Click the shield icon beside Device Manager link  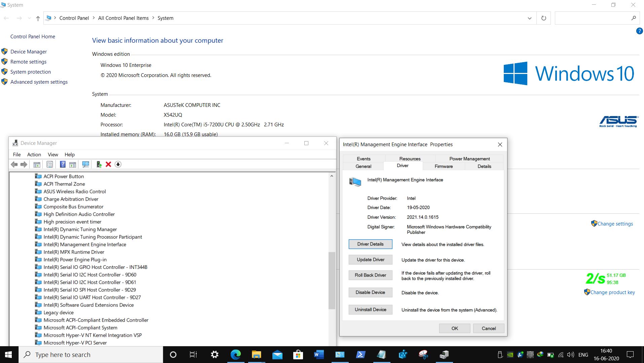click(4, 51)
